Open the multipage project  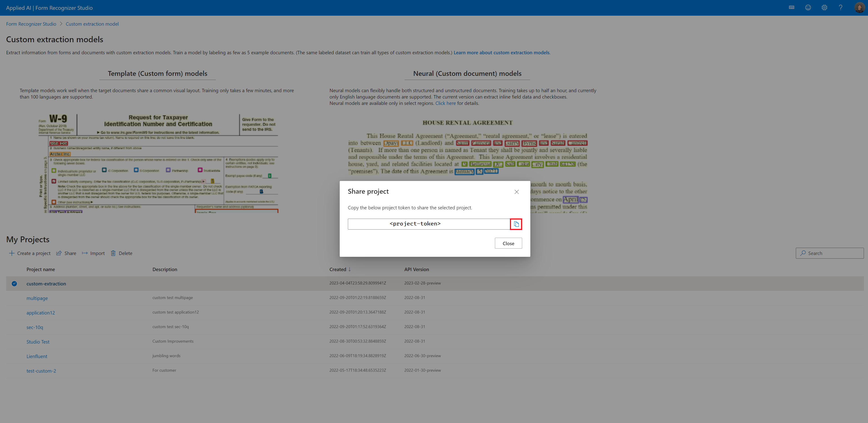tap(37, 298)
